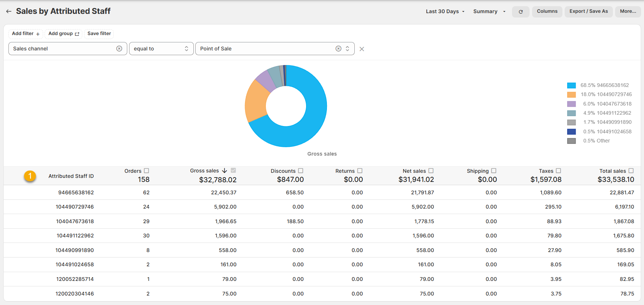The width and height of the screenshot is (644, 305).
Task: Clear the Sales channel filter field
Action: pos(119,49)
